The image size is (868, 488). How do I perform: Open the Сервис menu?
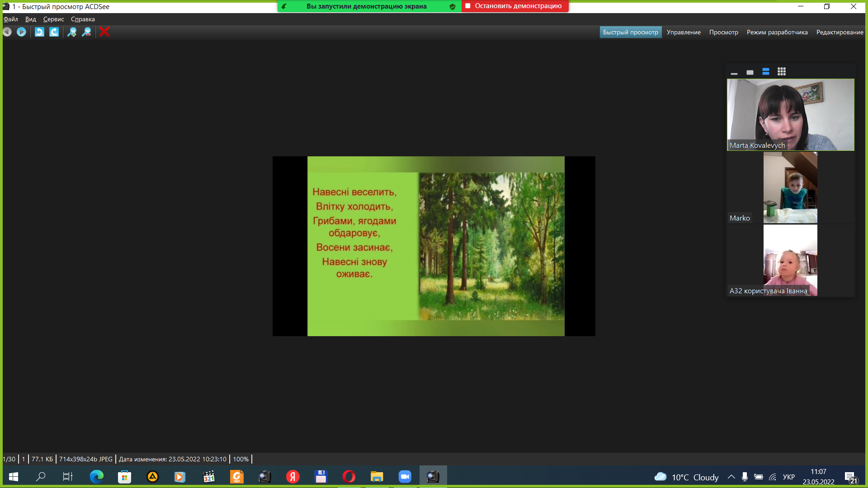[53, 19]
